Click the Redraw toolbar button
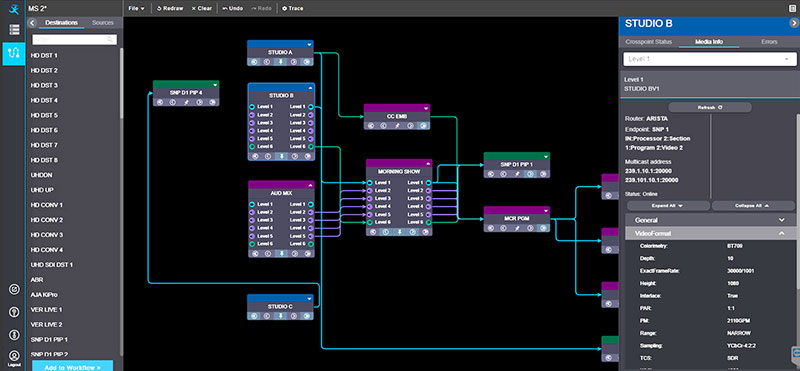This screenshot has height=371, width=800. [x=170, y=8]
